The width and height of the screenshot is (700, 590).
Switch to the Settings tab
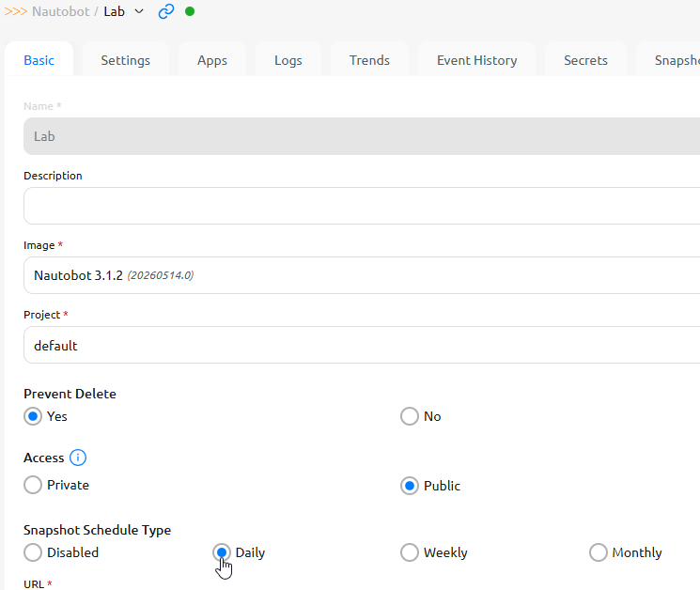[x=126, y=60]
